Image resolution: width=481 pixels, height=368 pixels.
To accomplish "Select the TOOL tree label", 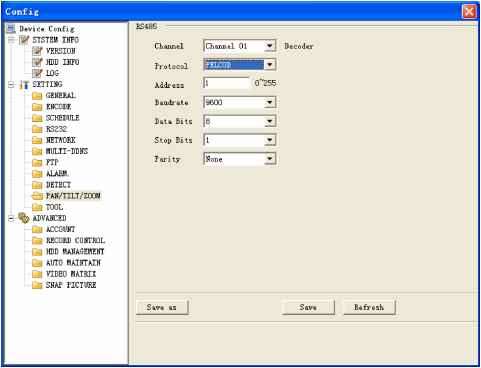I will pyautogui.click(x=54, y=207).
